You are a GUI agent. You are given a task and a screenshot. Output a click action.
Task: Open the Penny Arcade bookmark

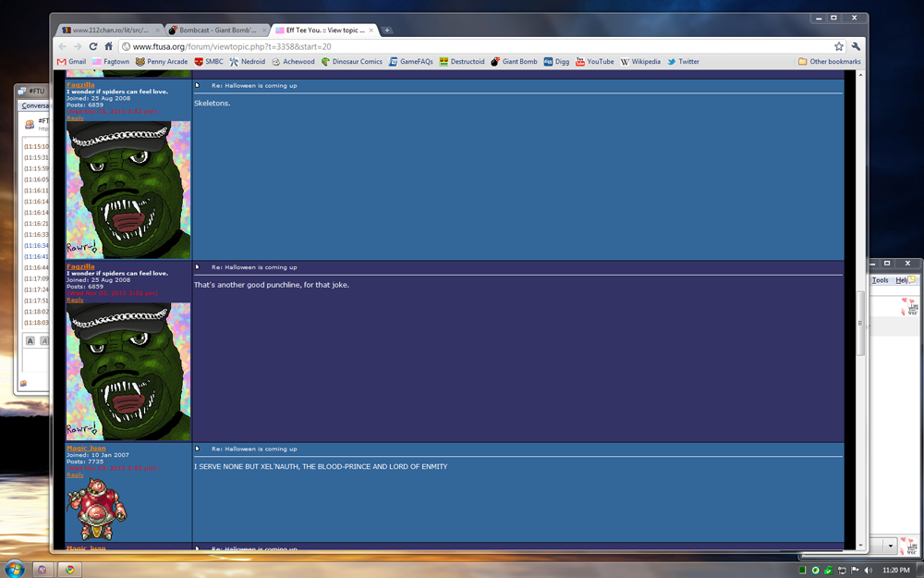(162, 61)
